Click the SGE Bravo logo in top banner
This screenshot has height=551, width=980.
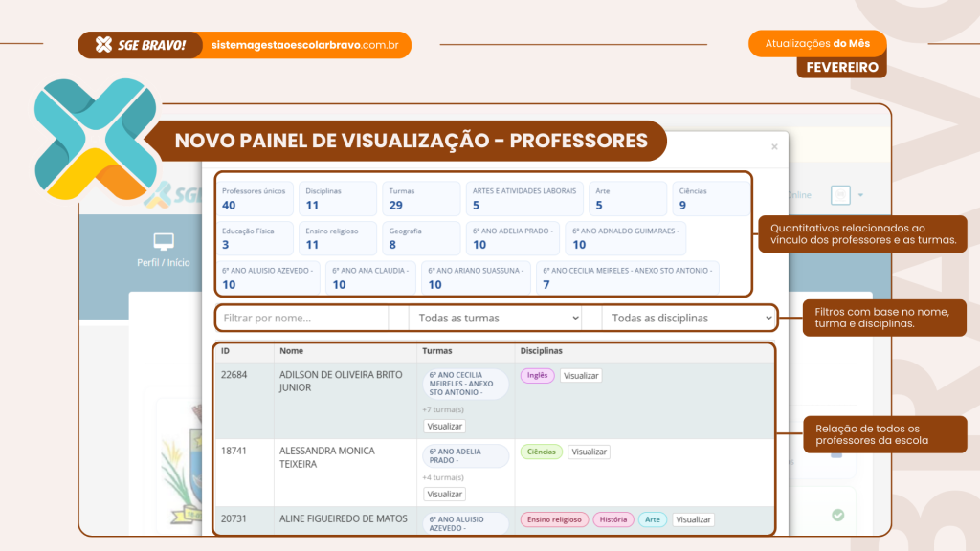pos(141,45)
